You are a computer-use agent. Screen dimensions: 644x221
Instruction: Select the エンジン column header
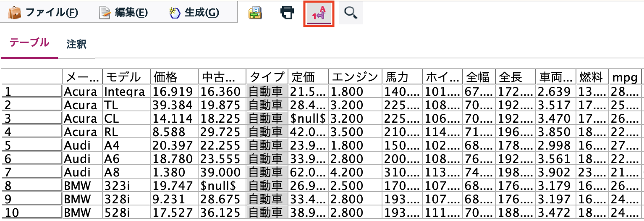[355, 77]
